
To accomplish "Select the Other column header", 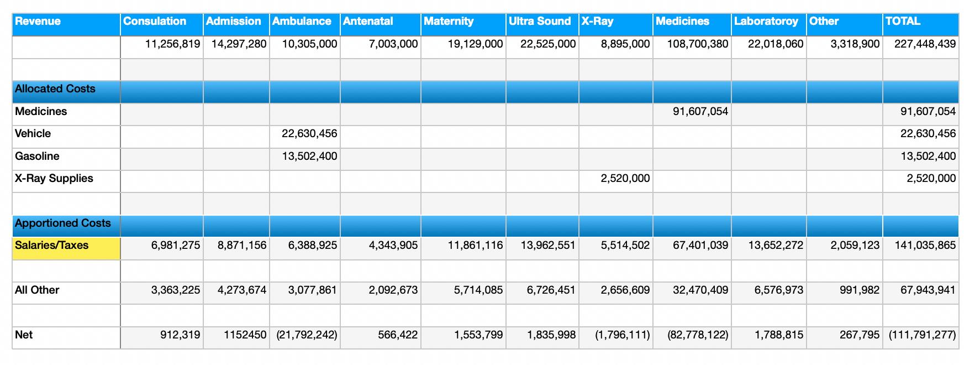I will [845, 25].
